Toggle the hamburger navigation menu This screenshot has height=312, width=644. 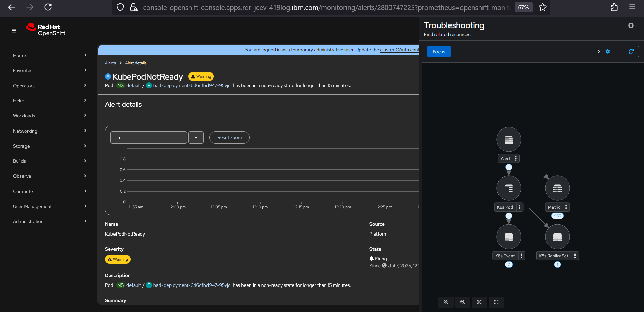tap(14, 31)
